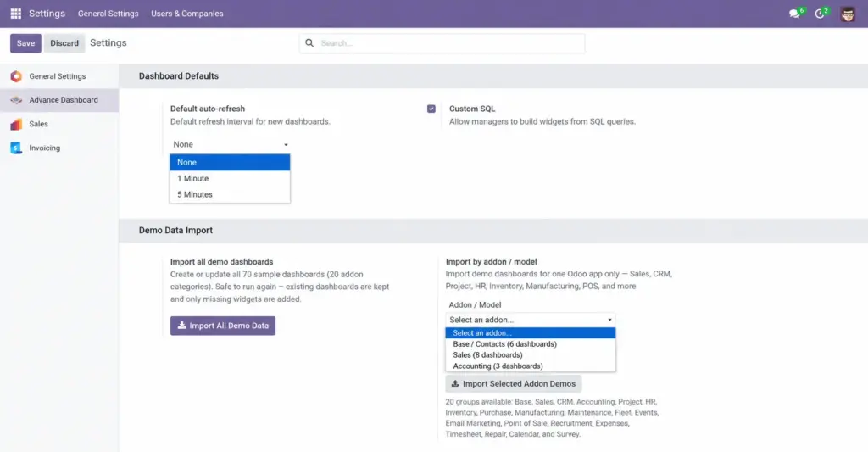The width and height of the screenshot is (868, 452).
Task: Focus the settings search field
Action: point(442,43)
